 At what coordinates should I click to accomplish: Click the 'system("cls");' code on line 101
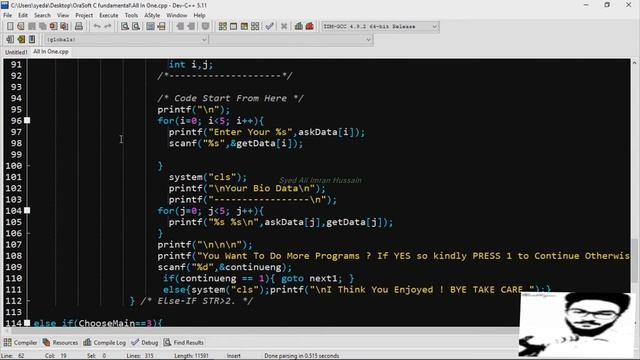[x=208, y=177]
